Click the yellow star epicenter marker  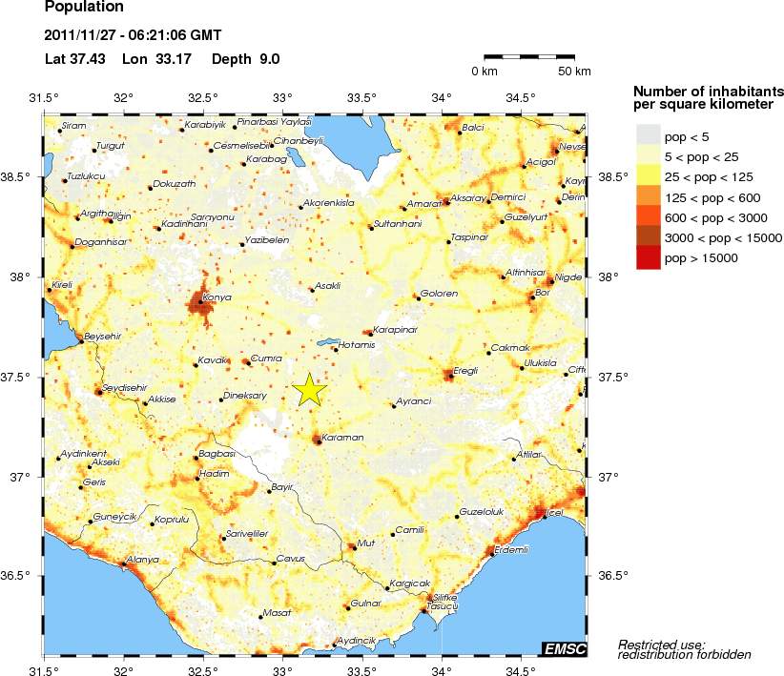click(311, 389)
